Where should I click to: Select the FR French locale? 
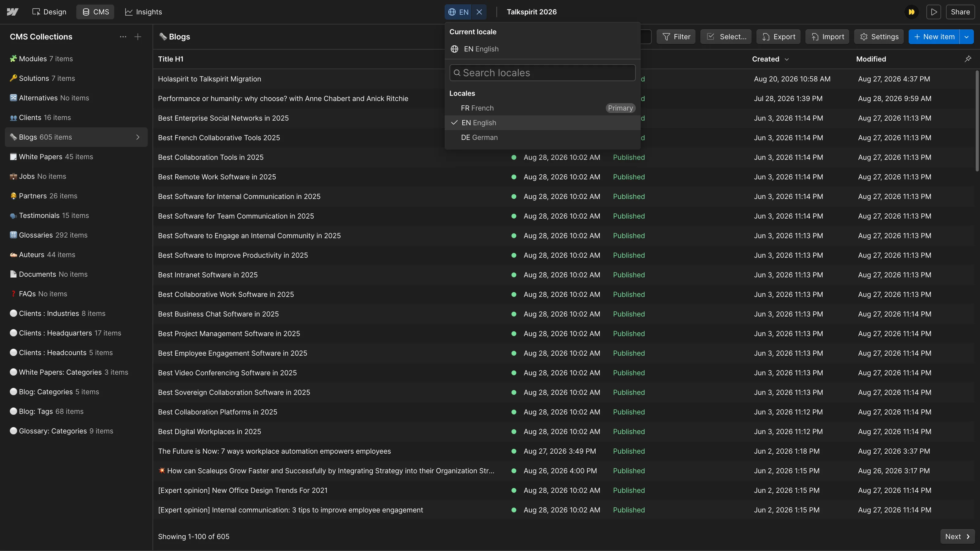(x=542, y=108)
